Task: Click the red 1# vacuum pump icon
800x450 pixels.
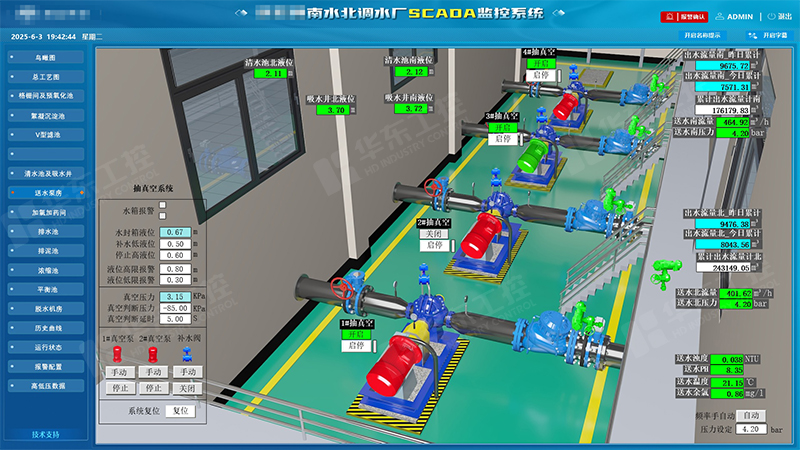Action: pyautogui.click(x=118, y=353)
